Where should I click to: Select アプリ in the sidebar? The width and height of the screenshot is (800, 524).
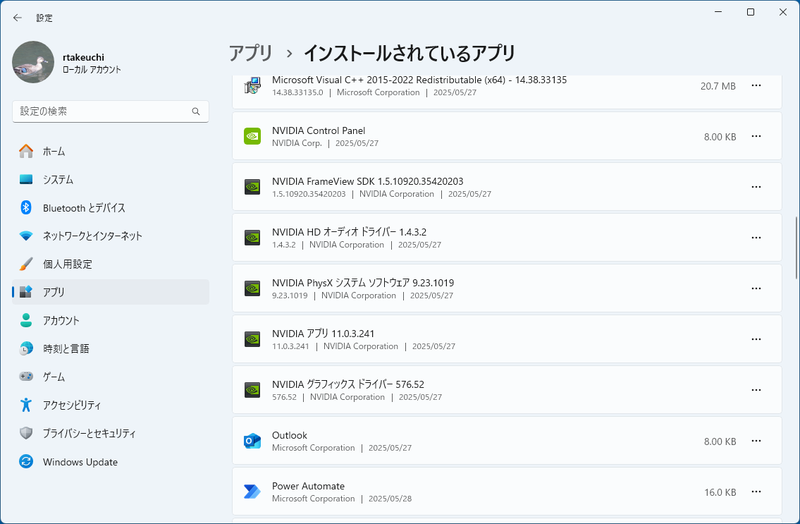[110, 292]
